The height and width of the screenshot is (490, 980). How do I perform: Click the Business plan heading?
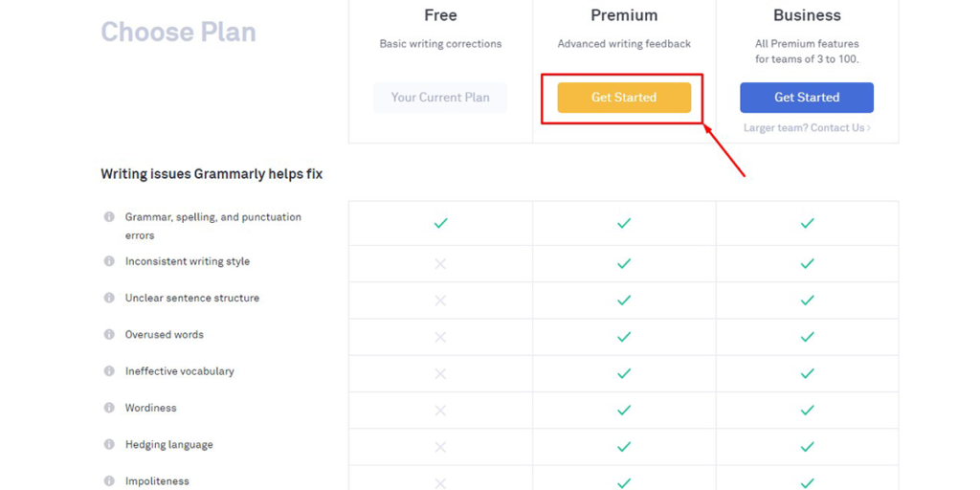tap(807, 15)
